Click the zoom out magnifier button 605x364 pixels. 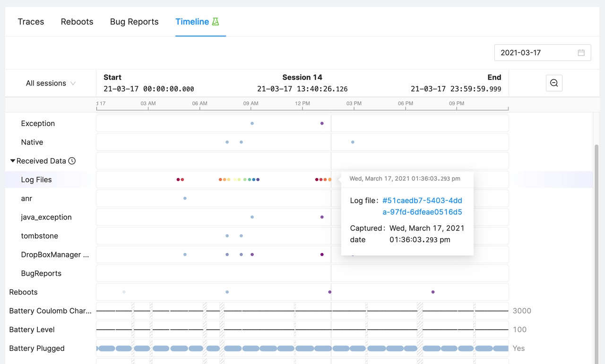(554, 83)
